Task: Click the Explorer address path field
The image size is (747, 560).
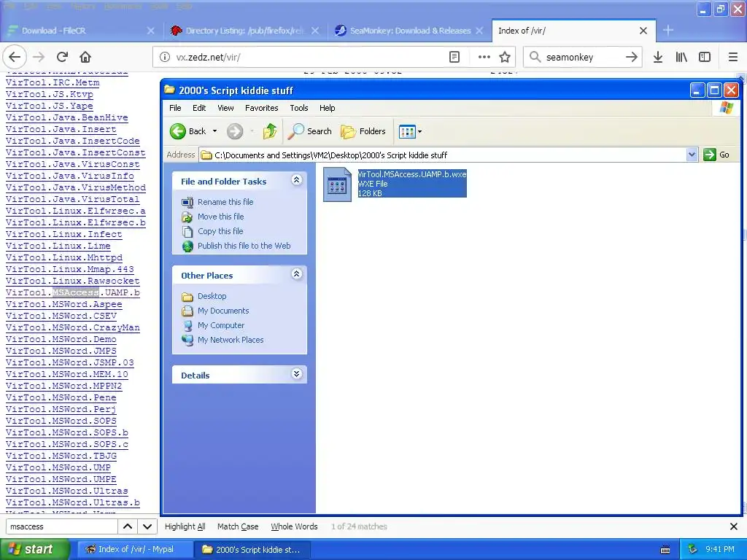Action: tap(443, 155)
